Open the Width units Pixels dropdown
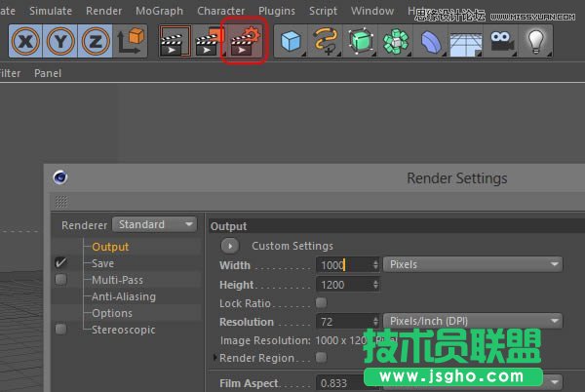Image resolution: width=585 pixels, height=392 pixels. coord(473,264)
